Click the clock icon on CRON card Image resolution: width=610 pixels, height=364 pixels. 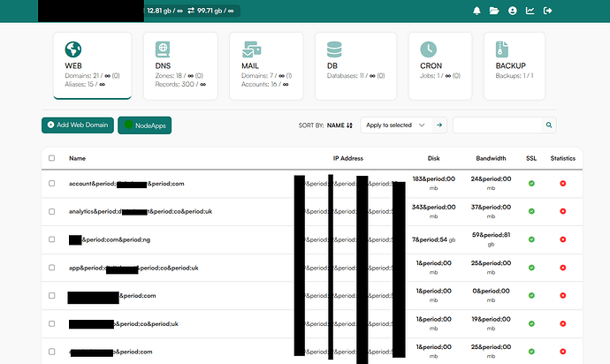(428, 49)
